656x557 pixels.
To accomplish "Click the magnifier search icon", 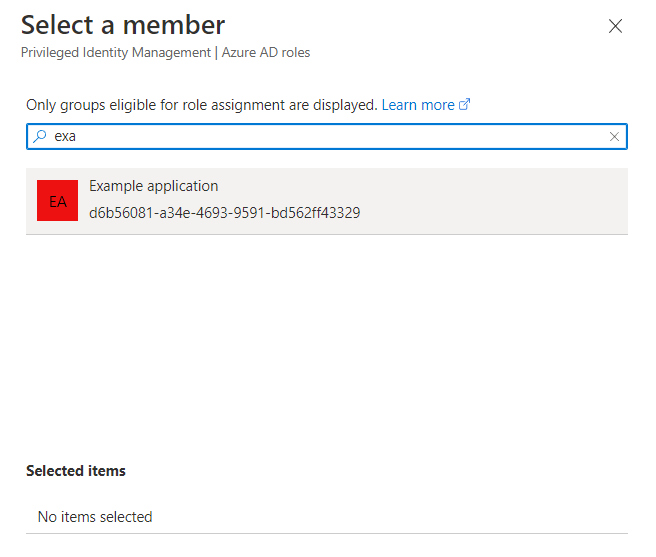I will [40, 136].
